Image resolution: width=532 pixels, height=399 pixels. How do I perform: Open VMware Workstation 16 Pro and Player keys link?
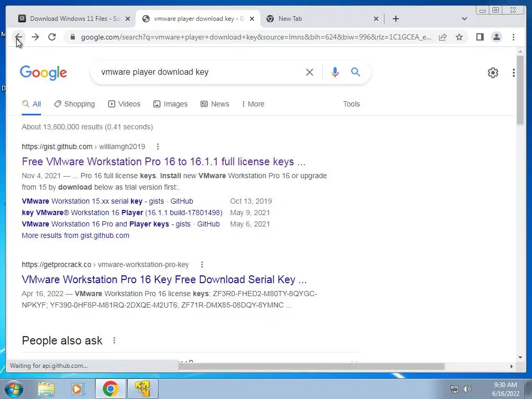(x=121, y=224)
